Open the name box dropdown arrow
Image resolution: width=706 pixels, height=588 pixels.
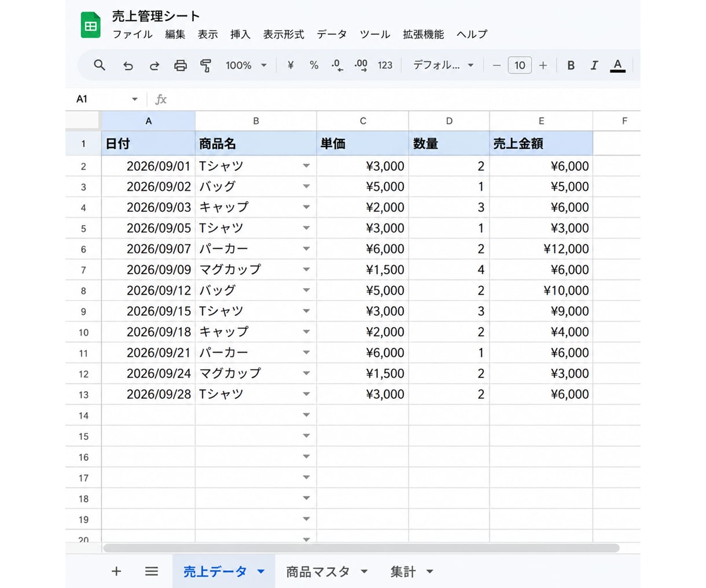[134, 99]
